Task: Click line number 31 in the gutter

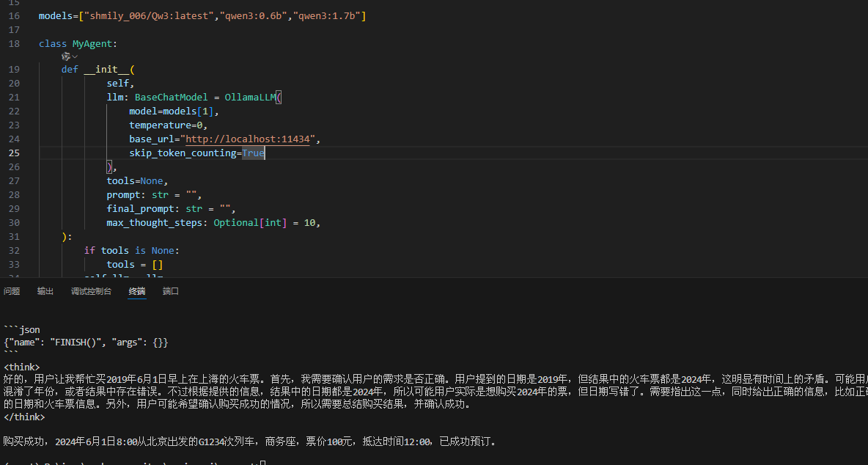Action: coord(14,236)
